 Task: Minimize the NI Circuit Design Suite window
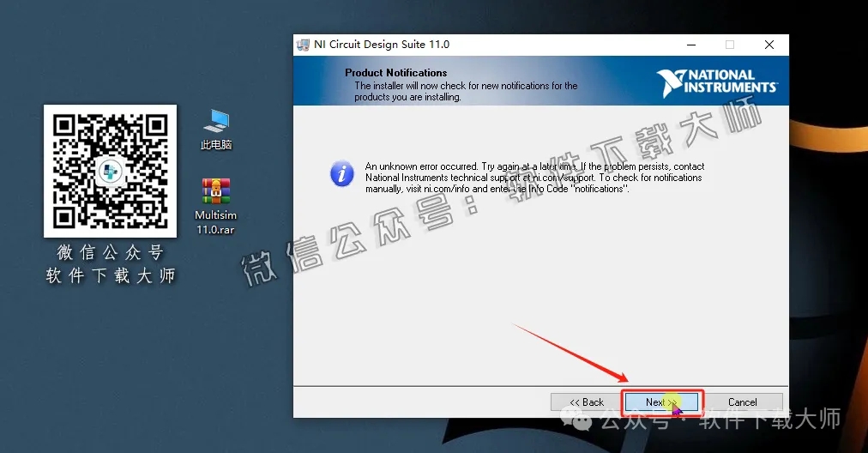(x=691, y=45)
